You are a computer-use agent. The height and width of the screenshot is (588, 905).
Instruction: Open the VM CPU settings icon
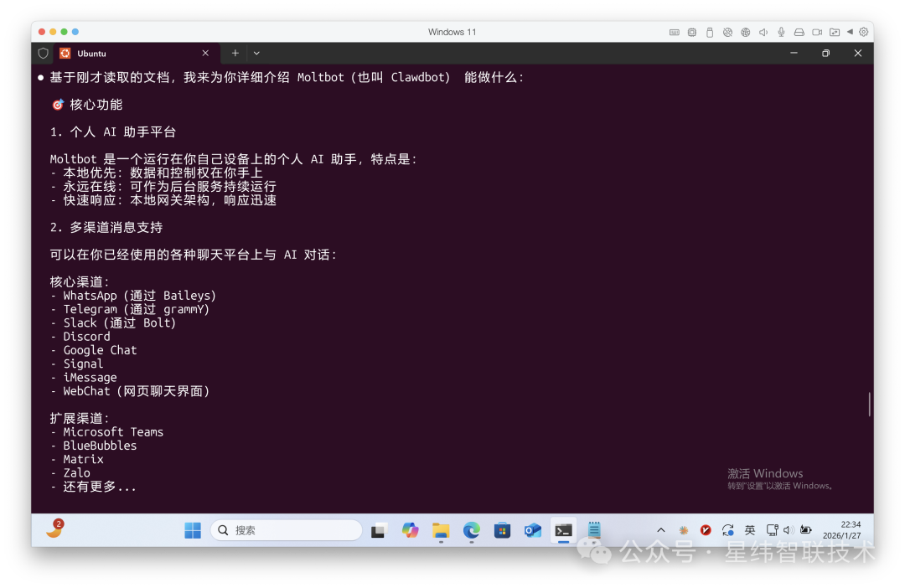tap(692, 32)
